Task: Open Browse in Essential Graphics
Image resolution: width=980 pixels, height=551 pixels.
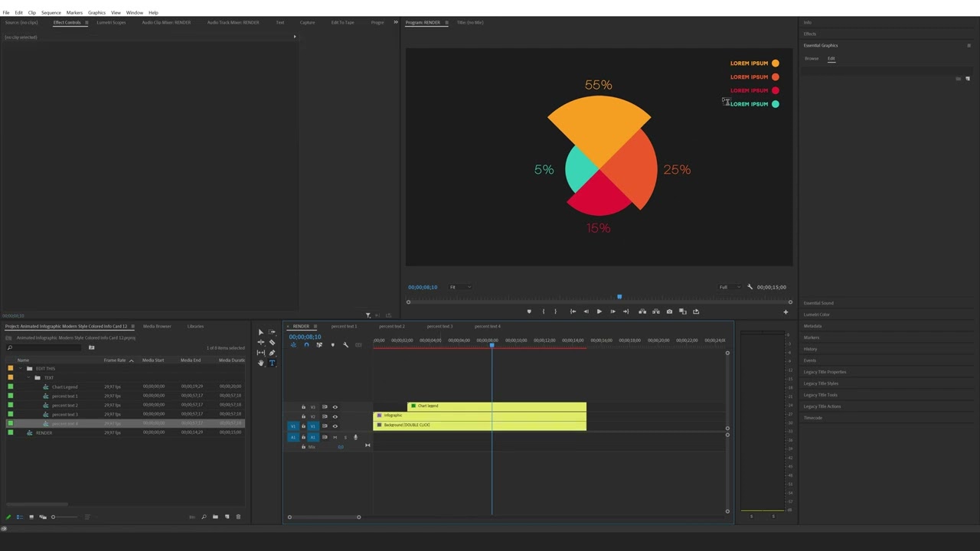Action: click(812, 58)
